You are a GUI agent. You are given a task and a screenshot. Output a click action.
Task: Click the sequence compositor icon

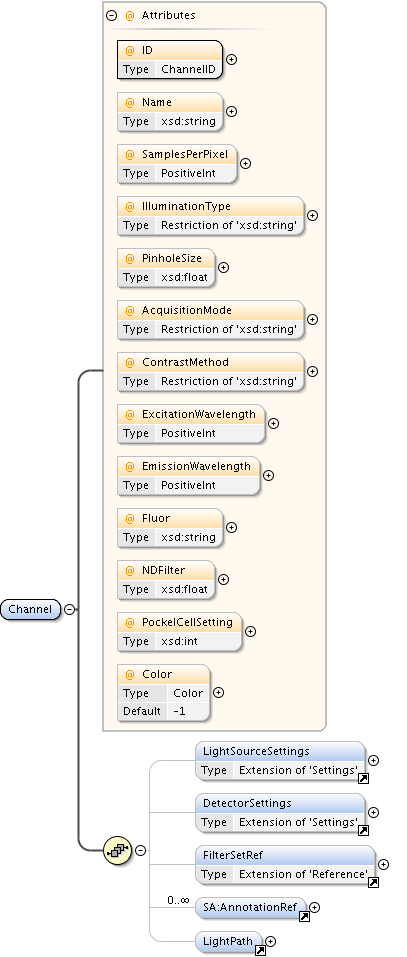(x=118, y=850)
